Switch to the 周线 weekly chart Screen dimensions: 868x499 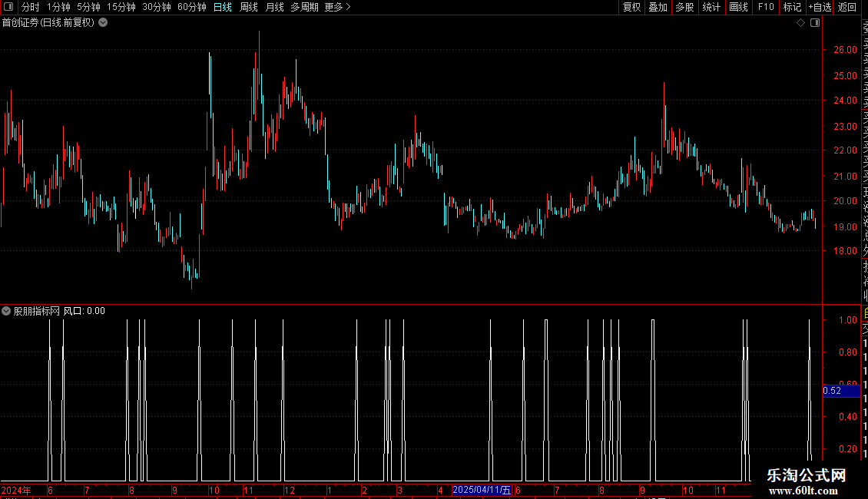[249, 7]
